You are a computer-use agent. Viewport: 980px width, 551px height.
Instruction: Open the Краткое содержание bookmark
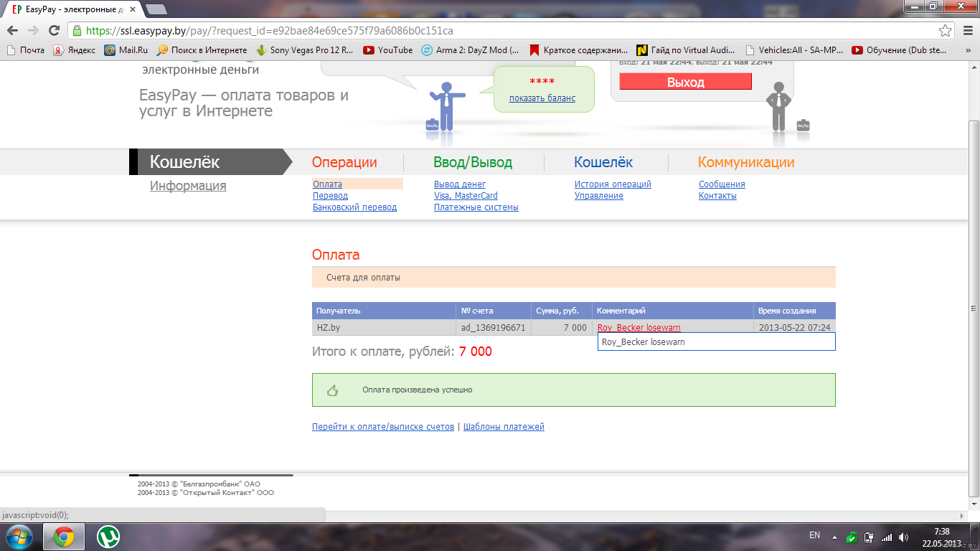578,50
